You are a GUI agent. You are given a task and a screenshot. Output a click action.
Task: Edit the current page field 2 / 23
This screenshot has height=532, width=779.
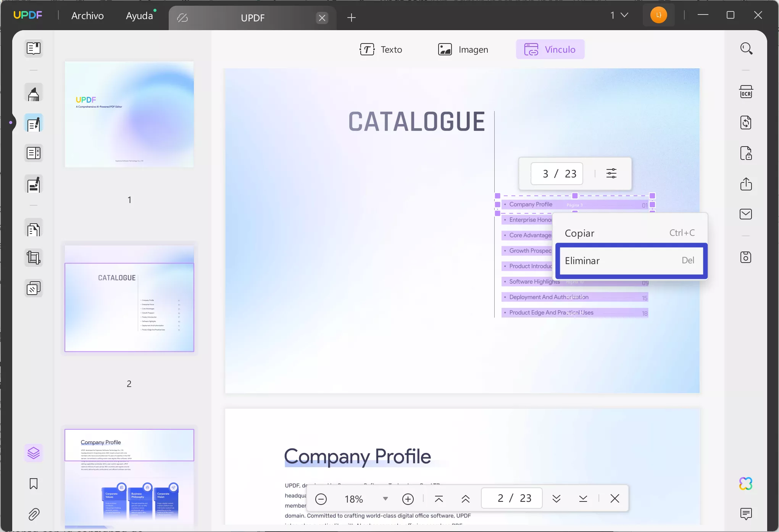pyautogui.click(x=511, y=498)
